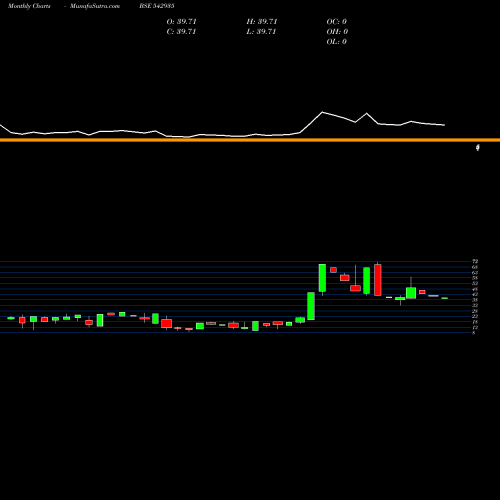Image resolution: width=500 pixels, height=500 pixels.
Task: Select the "BSE 542935" symbol text
Action: (157, 6)
